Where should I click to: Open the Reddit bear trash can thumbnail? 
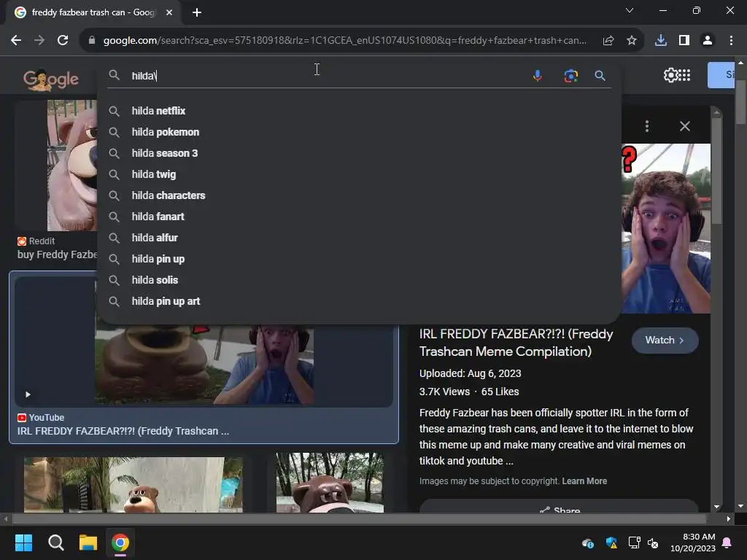[x=72, y=166]
